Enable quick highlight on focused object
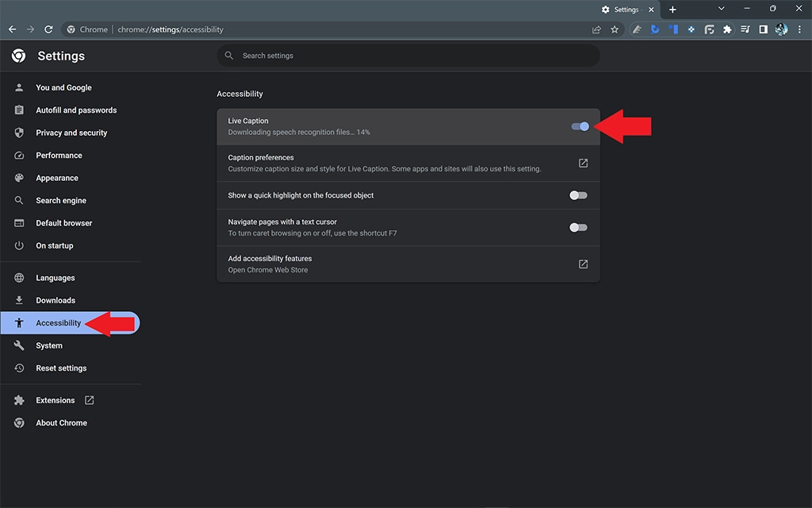The width and height of the screenshot is (812, 508). point(578,195)
